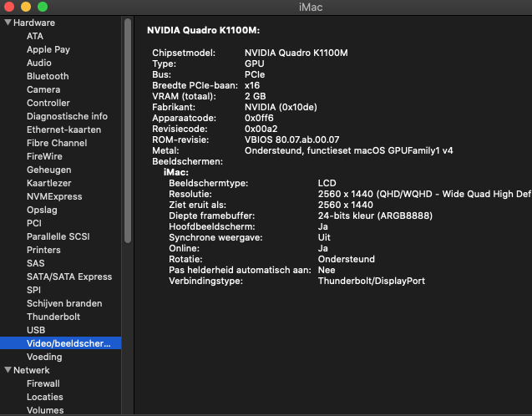
Task: Select Camera in the sidebar
Action: (x=43, y=89)
